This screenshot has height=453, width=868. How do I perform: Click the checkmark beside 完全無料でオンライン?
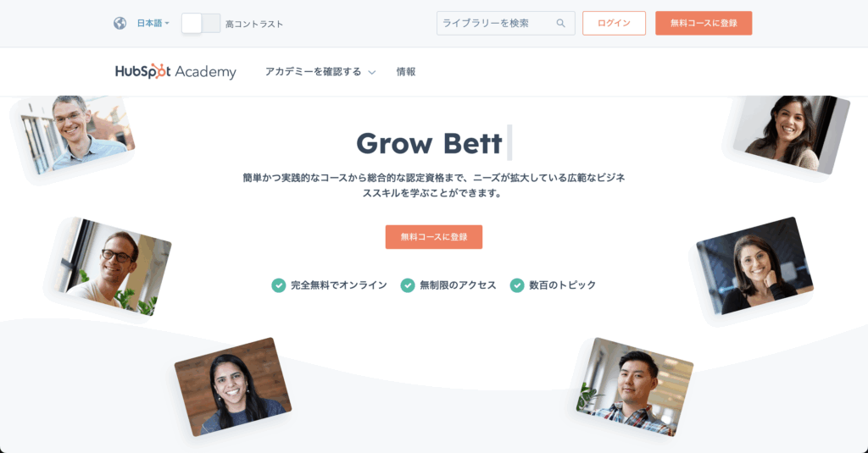click(278, 285)
